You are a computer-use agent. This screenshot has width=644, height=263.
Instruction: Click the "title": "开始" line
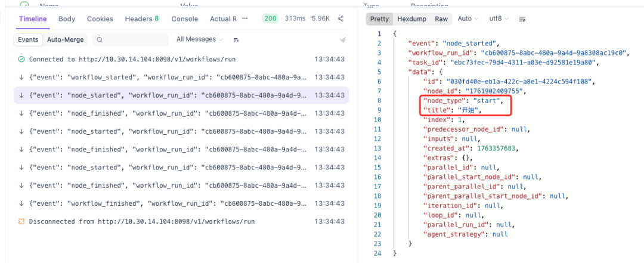pos(452,110)
